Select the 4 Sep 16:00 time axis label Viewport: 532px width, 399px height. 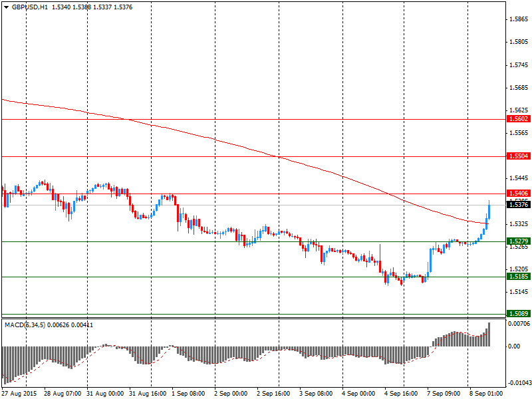tap(401, 394)
